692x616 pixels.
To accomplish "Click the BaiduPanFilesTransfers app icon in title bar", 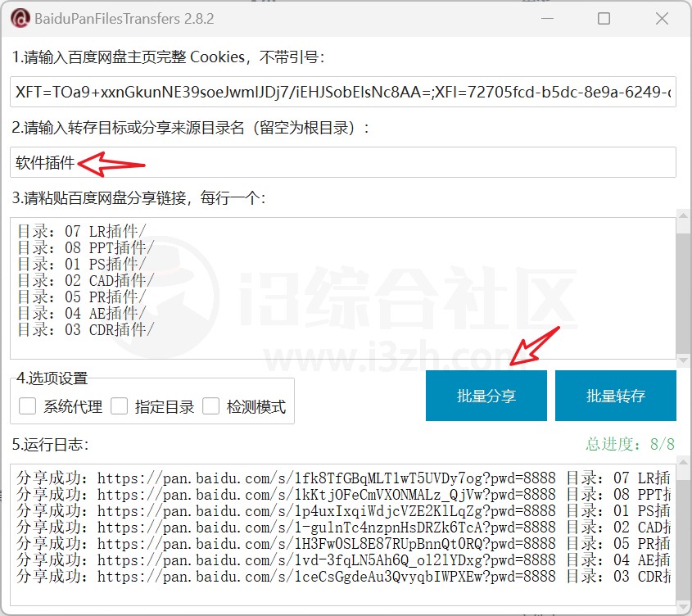I will pyautogui.click(x=20, y=18).
